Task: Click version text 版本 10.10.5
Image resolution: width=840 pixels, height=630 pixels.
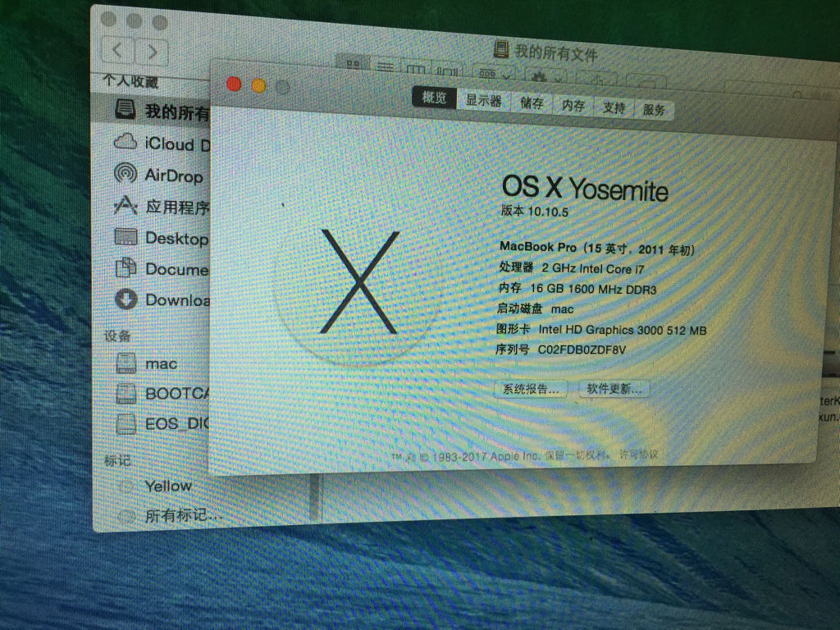Action: (x=534, y=211)
